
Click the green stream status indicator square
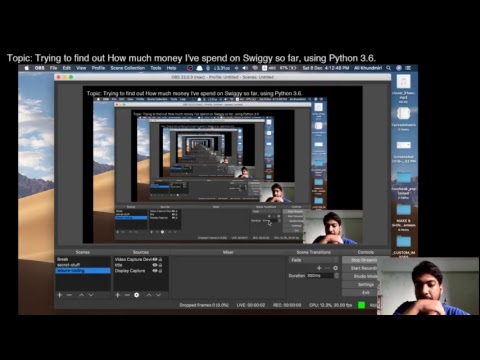click(x=361, y=305)
